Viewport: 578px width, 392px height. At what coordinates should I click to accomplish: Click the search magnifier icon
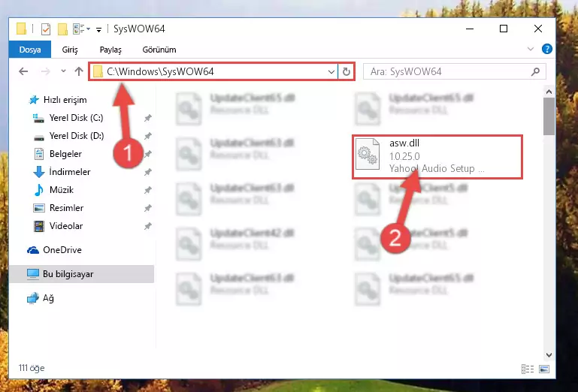coord(536,71)
